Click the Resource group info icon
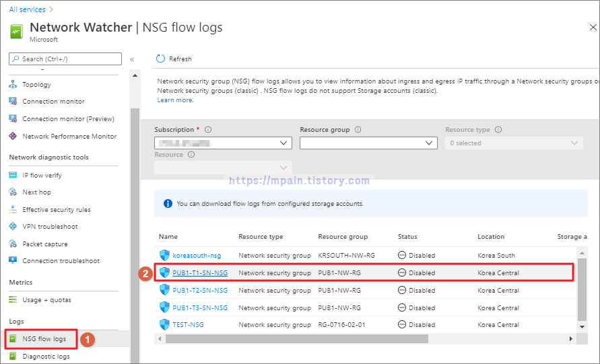600x364 pixels. [358, 130]
